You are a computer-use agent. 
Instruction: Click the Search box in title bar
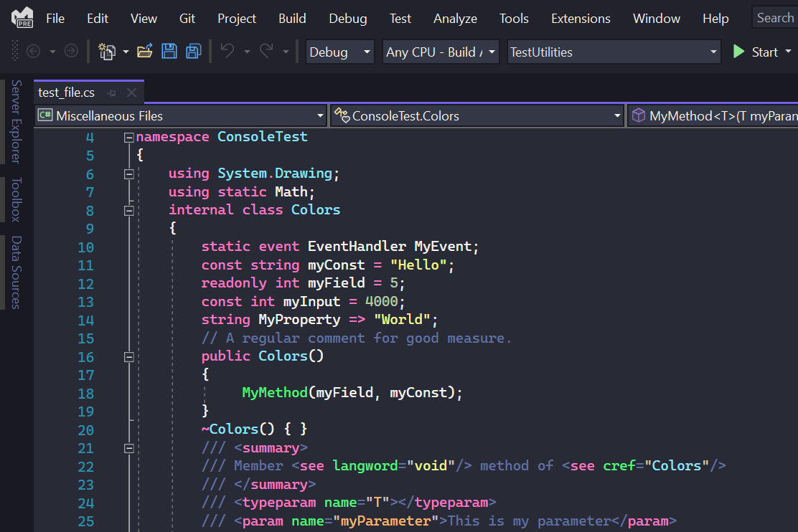pos(774,18)
